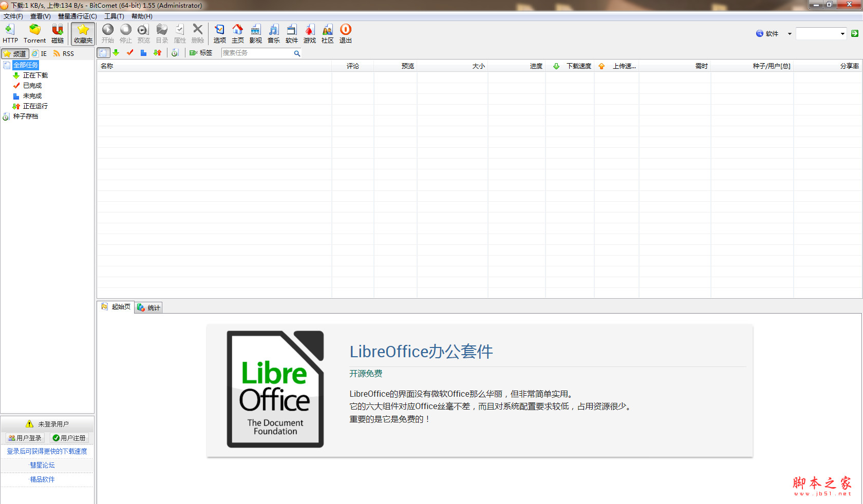Select 正在下载 in the tree

(x=35, y=75)
